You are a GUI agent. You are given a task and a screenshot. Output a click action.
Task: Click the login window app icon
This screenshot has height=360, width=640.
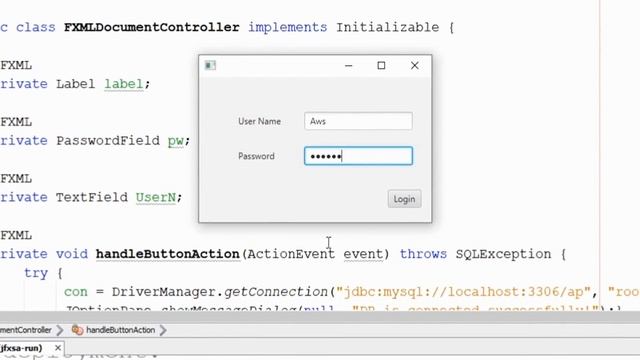[210, 65]
